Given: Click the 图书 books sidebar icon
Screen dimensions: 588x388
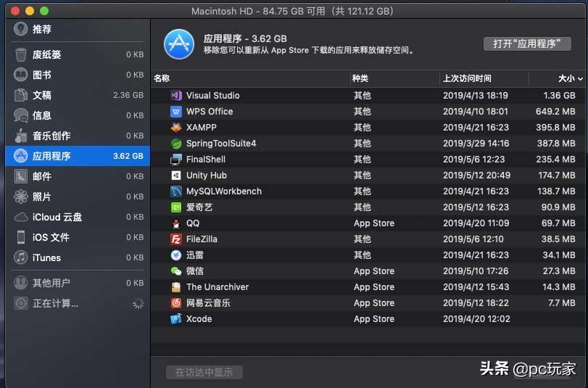Looking at the screenshot, I should point(20,75).
